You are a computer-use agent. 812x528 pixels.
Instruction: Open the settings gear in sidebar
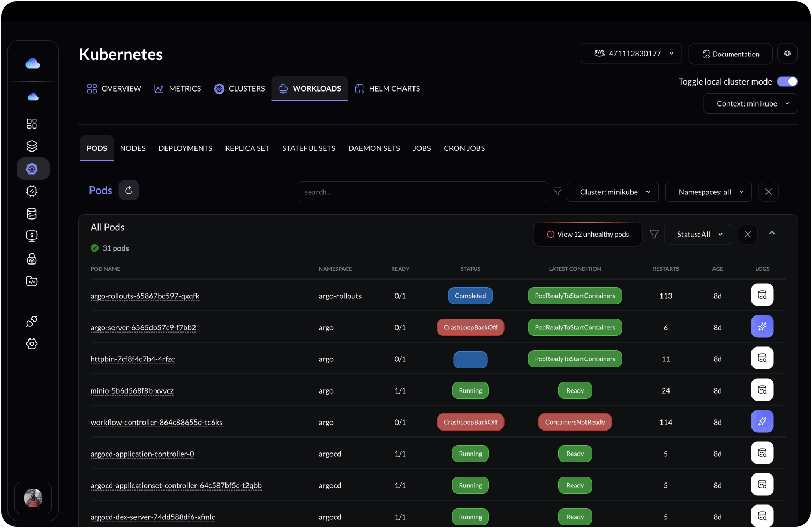(32, 344)
